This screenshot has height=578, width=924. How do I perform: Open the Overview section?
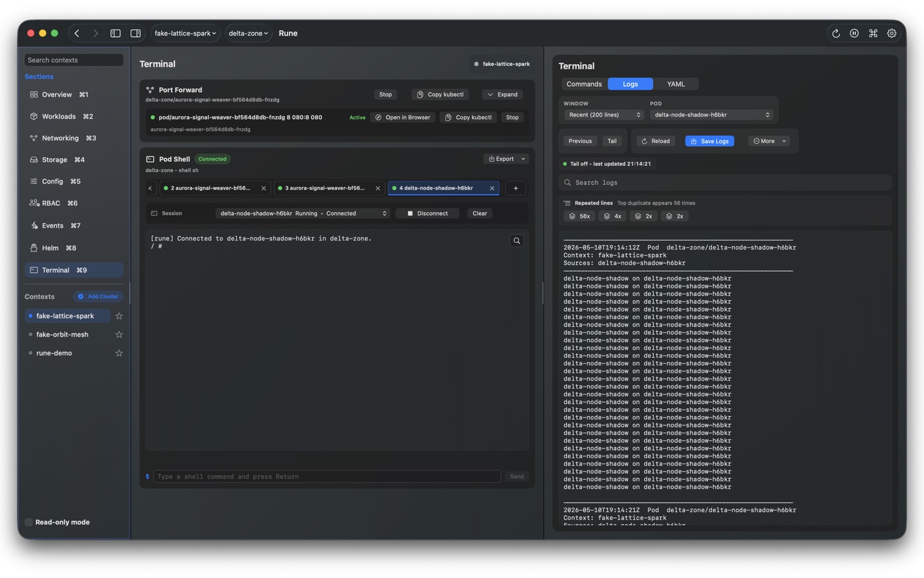coord(74,95)
